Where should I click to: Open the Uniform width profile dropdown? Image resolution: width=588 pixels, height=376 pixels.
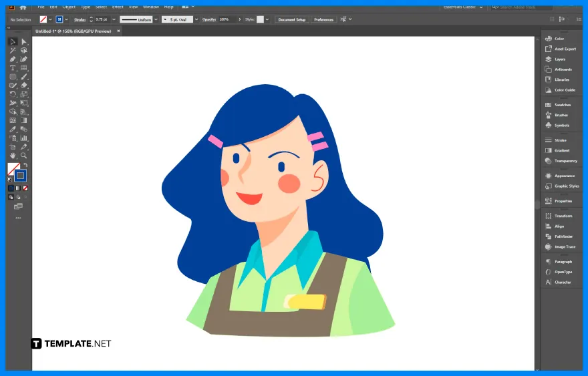[x=156, y=19]
